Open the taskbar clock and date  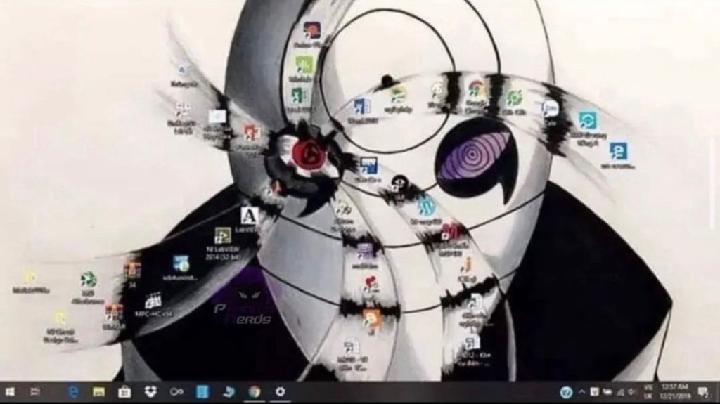(675, 392)
